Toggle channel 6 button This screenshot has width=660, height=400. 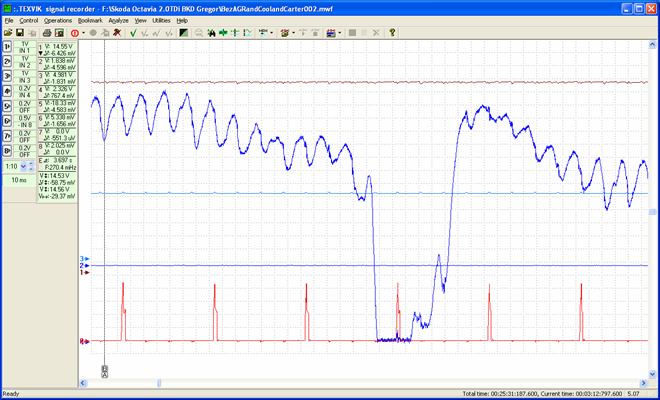point(7,121)
